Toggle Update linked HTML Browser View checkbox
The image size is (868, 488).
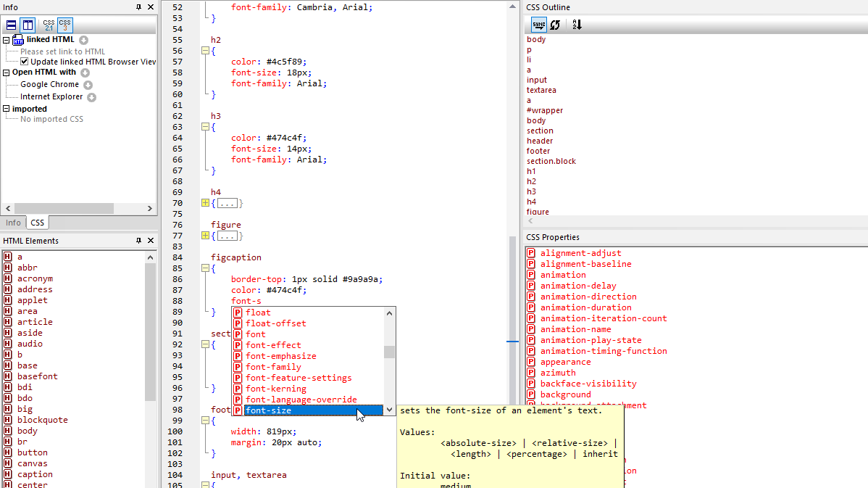25,62
